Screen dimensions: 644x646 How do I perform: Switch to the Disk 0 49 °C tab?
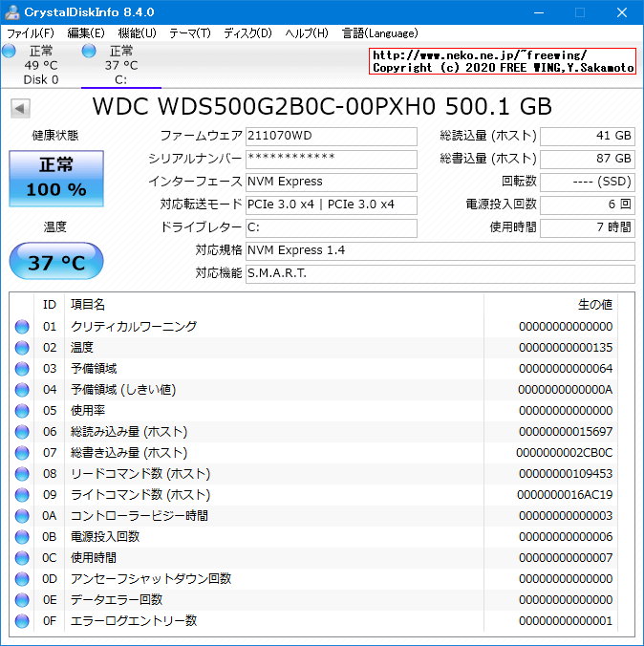point(41,65)
